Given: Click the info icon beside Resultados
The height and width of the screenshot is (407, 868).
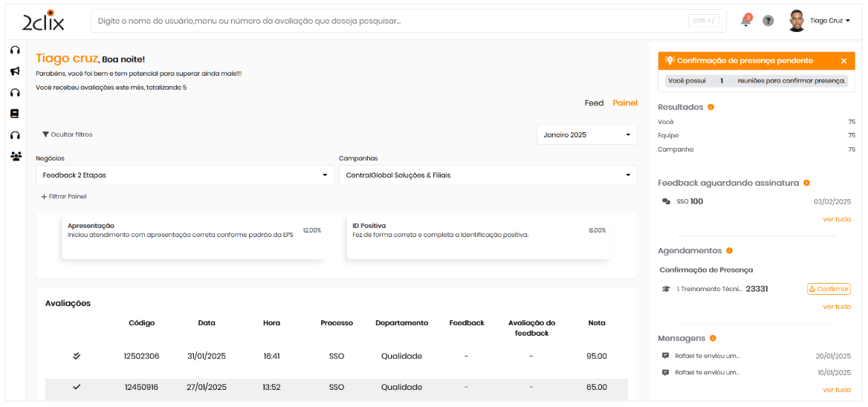Looking at the screenshot, I should [x=711, y=107].
